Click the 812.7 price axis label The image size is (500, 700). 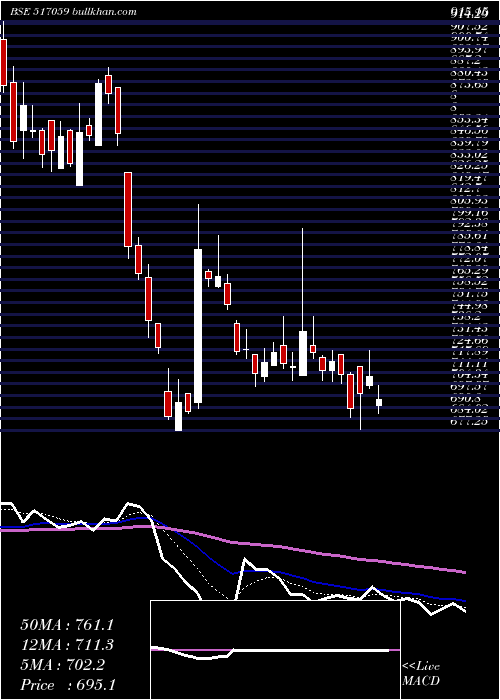(465, 190)
